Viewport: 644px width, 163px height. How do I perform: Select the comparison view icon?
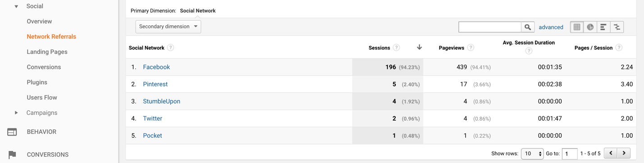coord(617,27)
